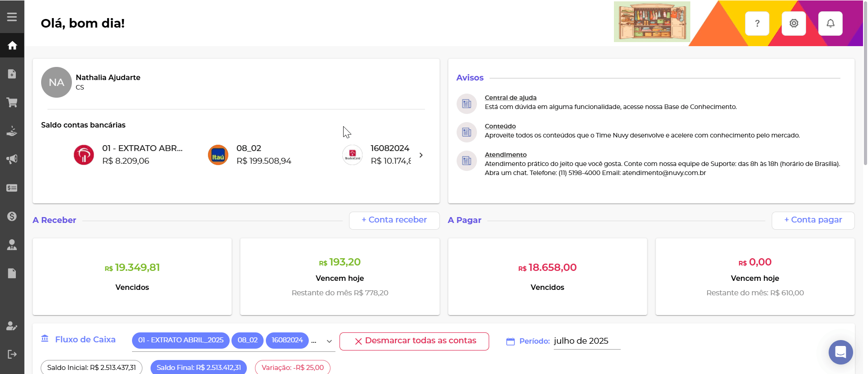Image resolution: width=868 pixels, height=374 pixels.
Task: Open the settings gear icon
Action: pyautogui.click(x=793, y=24)
